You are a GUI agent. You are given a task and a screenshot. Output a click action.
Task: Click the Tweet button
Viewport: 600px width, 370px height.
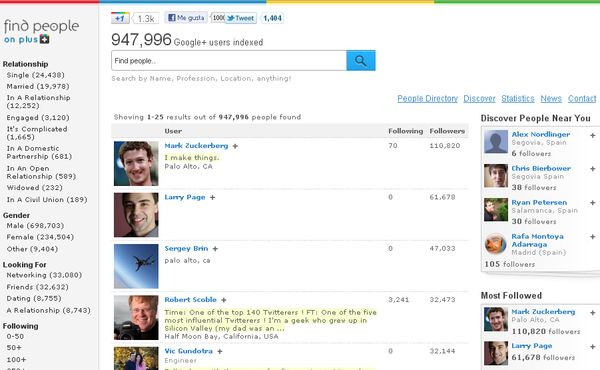(x=241, y=18)
